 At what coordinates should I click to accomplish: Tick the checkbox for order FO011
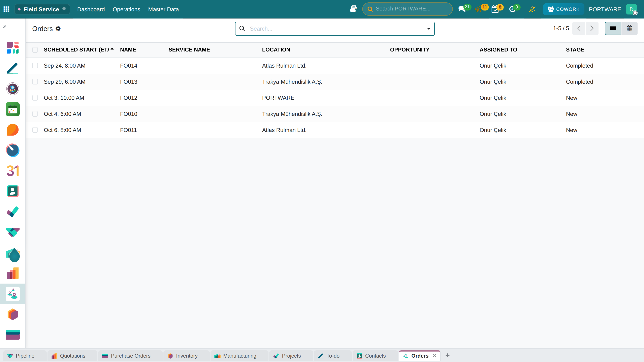35,130
